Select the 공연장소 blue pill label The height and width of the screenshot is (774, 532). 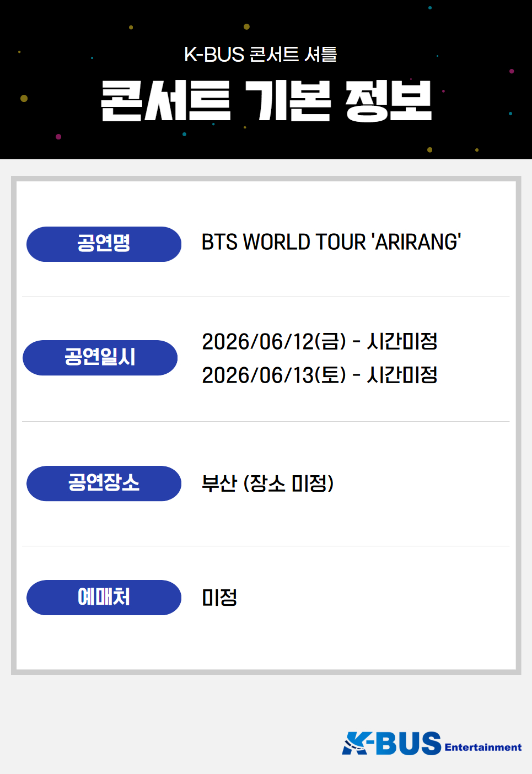click(104, 483)
